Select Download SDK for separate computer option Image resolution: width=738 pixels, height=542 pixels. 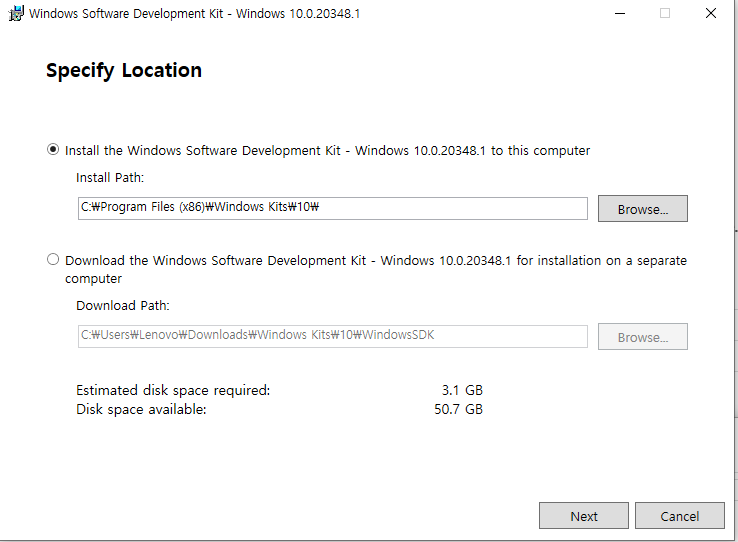tap(53, 259)
